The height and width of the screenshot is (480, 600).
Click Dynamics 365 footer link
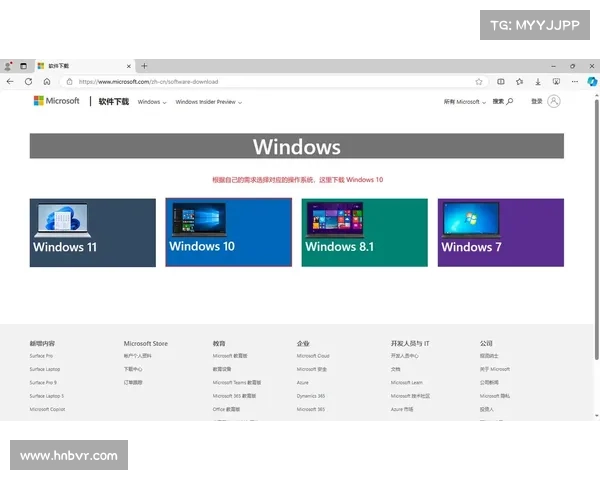point(311,396)
